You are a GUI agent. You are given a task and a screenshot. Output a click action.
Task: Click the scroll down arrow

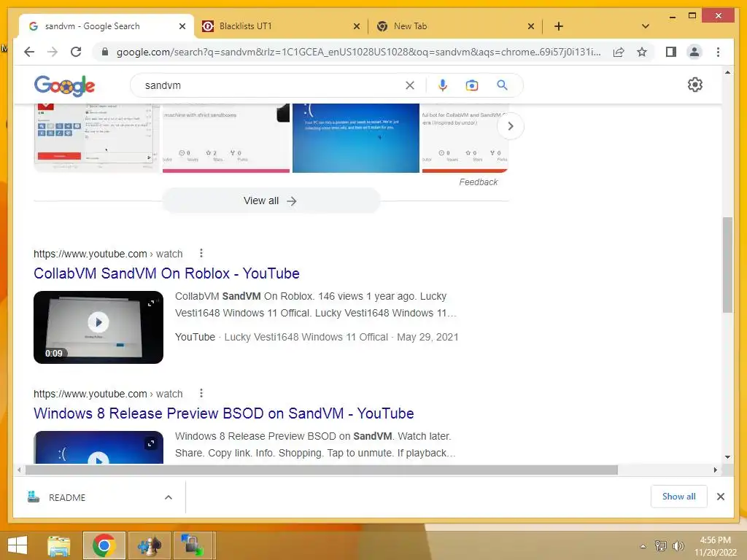(727, 457)
